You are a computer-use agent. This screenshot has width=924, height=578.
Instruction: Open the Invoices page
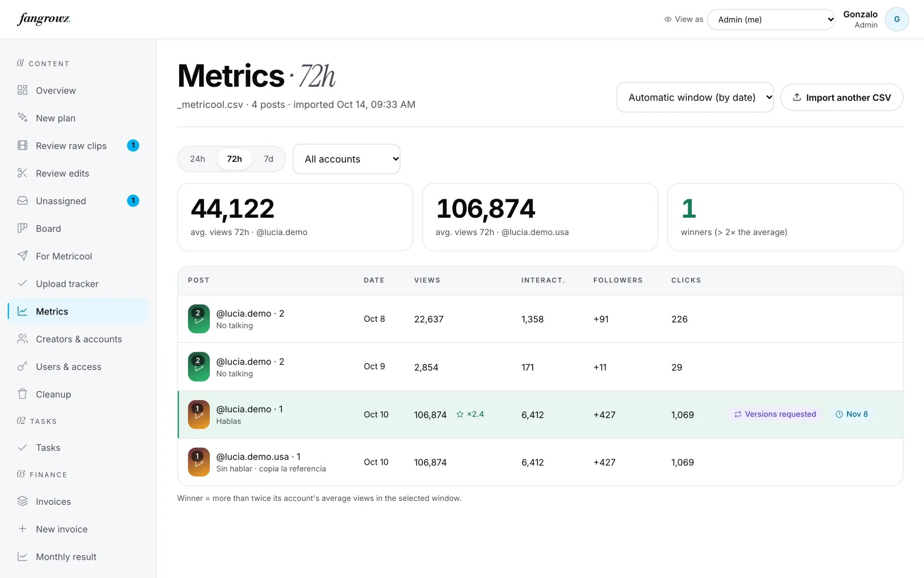tap(78, 501)
